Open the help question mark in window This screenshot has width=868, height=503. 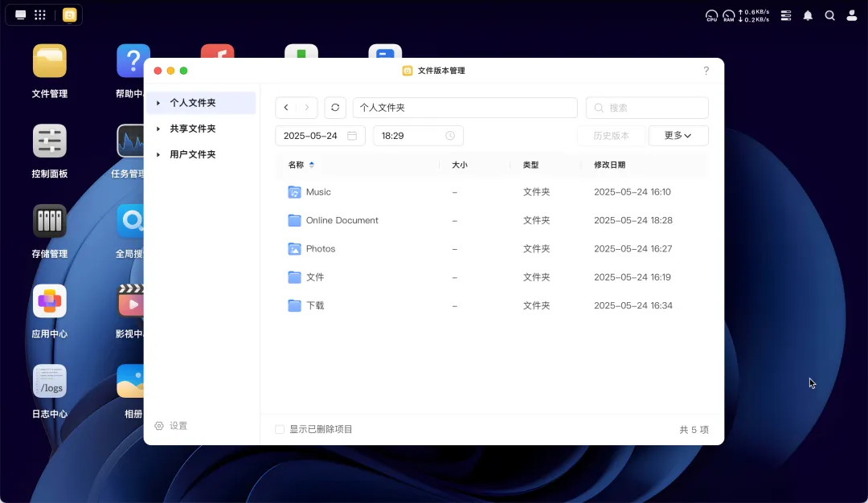[x=706, y=70]
